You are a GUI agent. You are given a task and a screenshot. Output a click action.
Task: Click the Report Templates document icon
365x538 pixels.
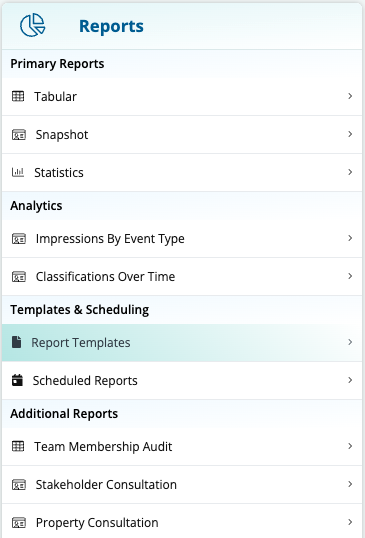(16, 342)
